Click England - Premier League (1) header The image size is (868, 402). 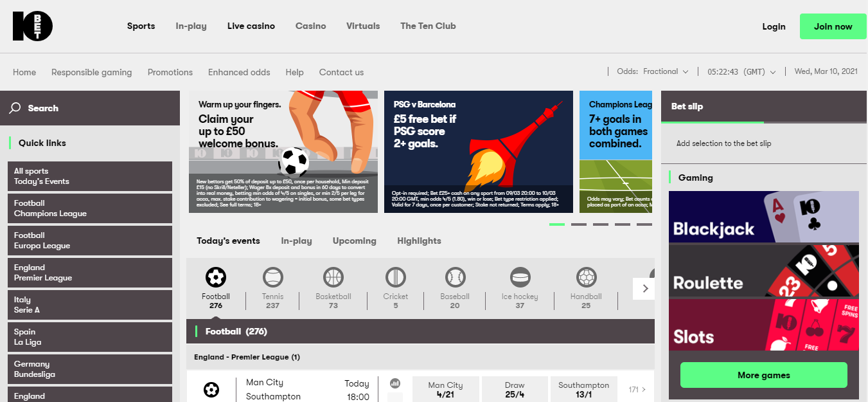click(420, 357)
